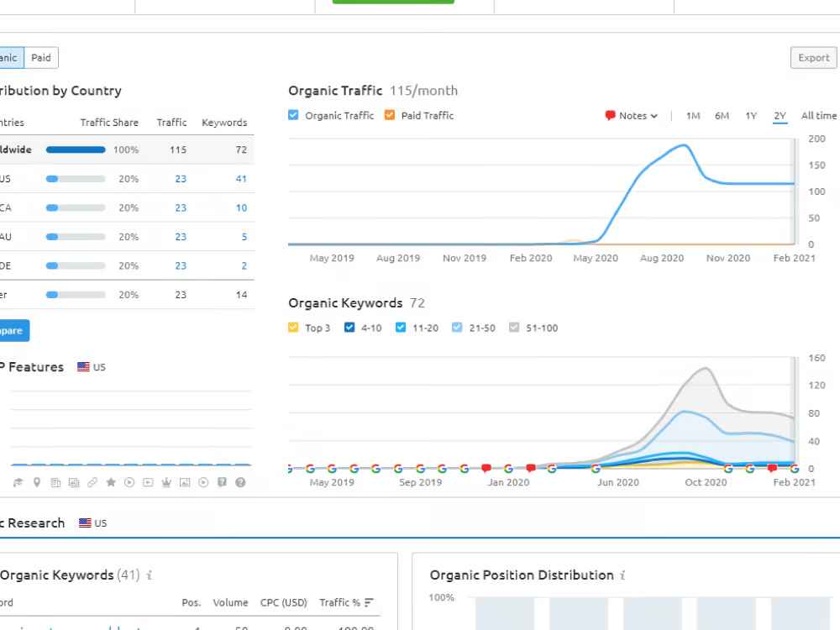Toggle the 4-10 positions checkbox
Viewport: 840px width, 630px height.
point(349,328)
